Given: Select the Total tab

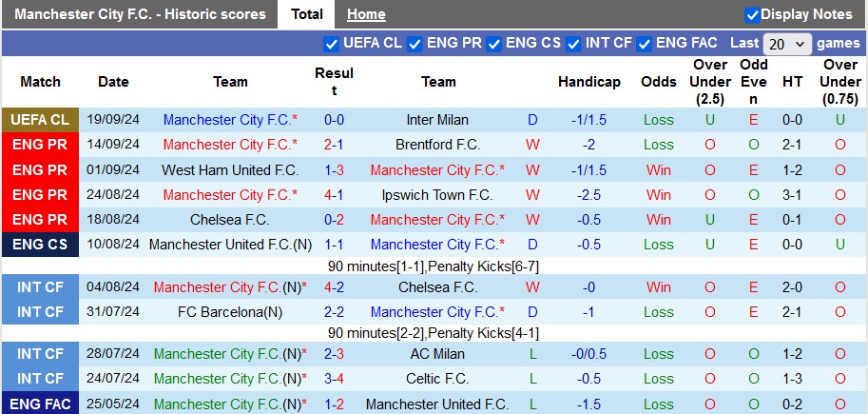Looking at the screenshot, I should click(x=306, y=14).
